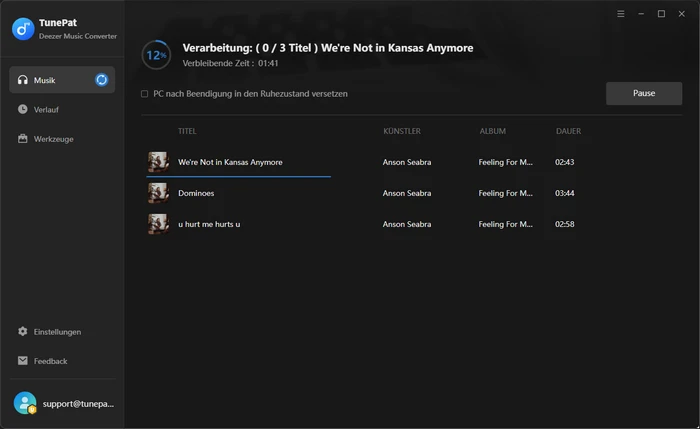Click the DAUER column header
Image resolution: width=700 pixels, height=429 pixels.
(568, 131)
